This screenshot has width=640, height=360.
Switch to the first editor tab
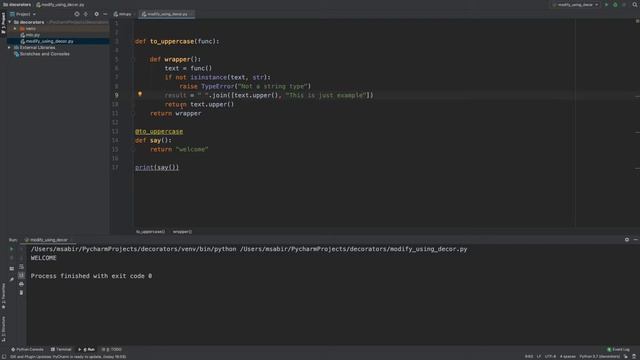[x=122, y=14]
